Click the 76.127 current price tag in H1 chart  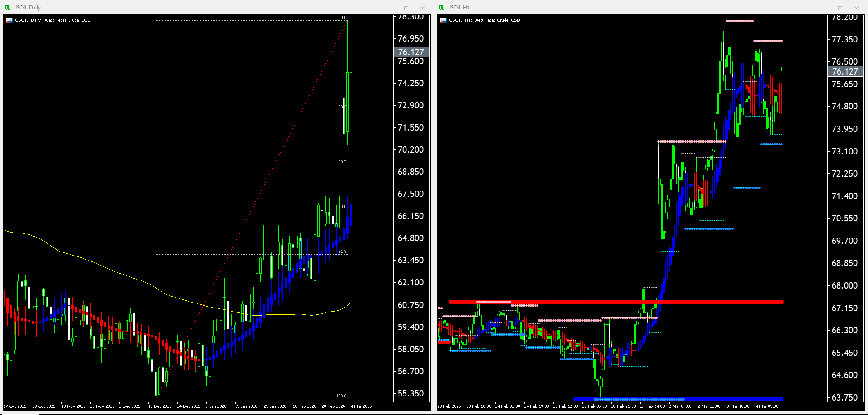(x=845, y=71)
